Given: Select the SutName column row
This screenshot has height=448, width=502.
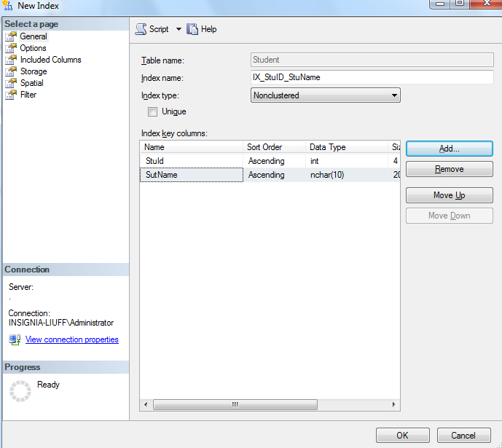Looking at the screenshot, I should coord(191,175).
